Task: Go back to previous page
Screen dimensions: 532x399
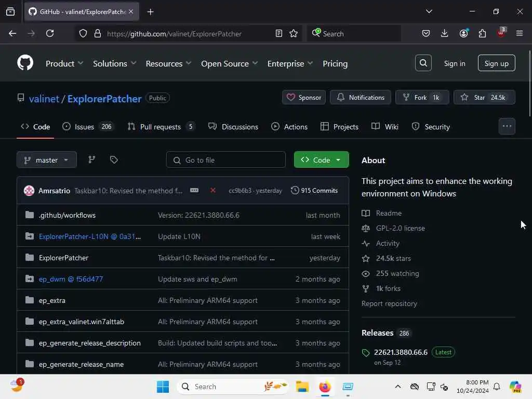Action: coord(12,33)
